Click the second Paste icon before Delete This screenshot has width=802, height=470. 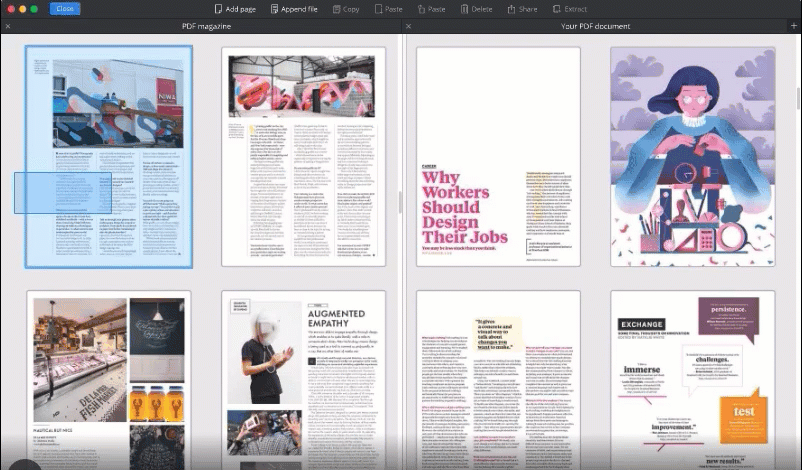[421, 9]
